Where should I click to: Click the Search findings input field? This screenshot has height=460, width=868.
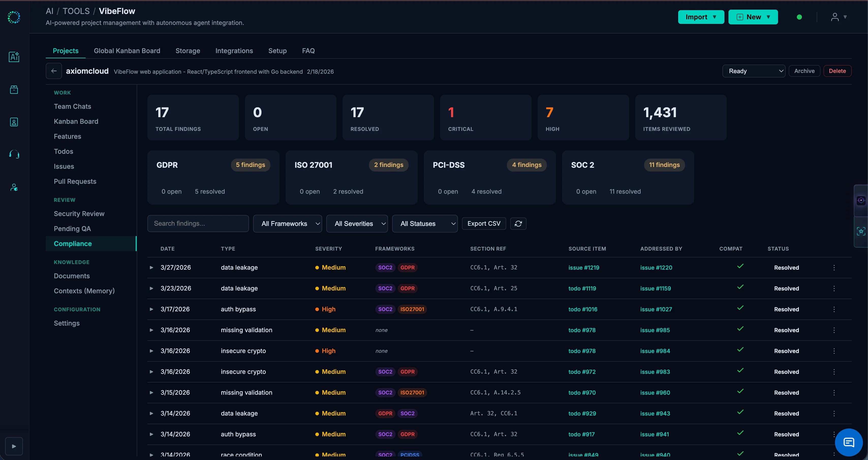click(x=198, y=223)
